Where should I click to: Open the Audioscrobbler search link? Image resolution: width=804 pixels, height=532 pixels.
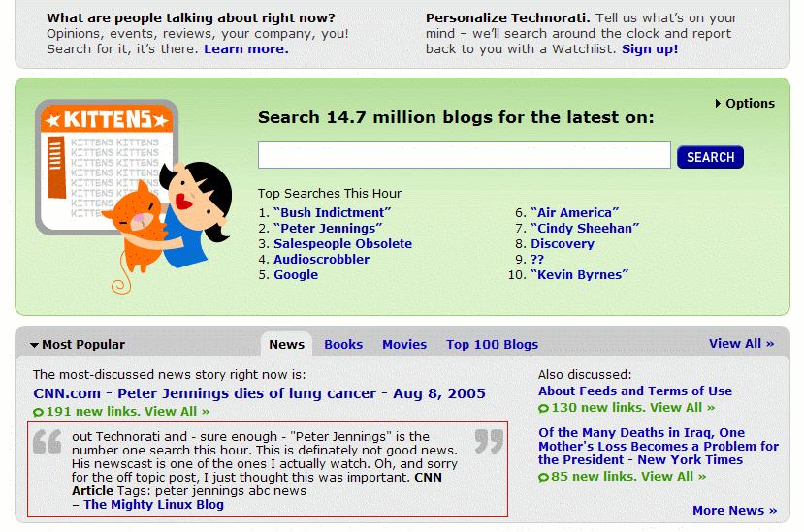click(321, 260)
